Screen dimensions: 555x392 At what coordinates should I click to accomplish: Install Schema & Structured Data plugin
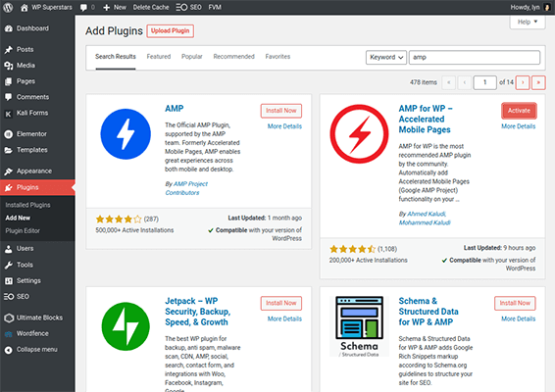515,303
